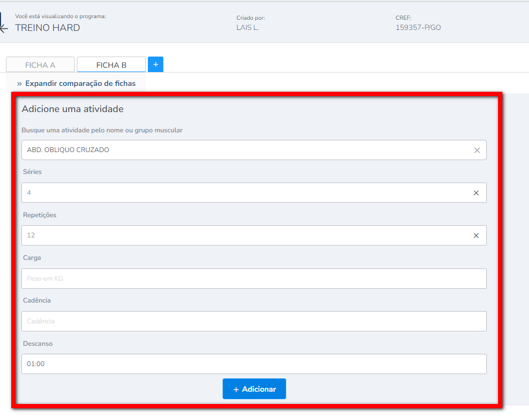Image resolution: width=529 pixels, height=420 pixels.
Task: Click the CREF number 159357-P/GO
Action: (x=418, y=27)
